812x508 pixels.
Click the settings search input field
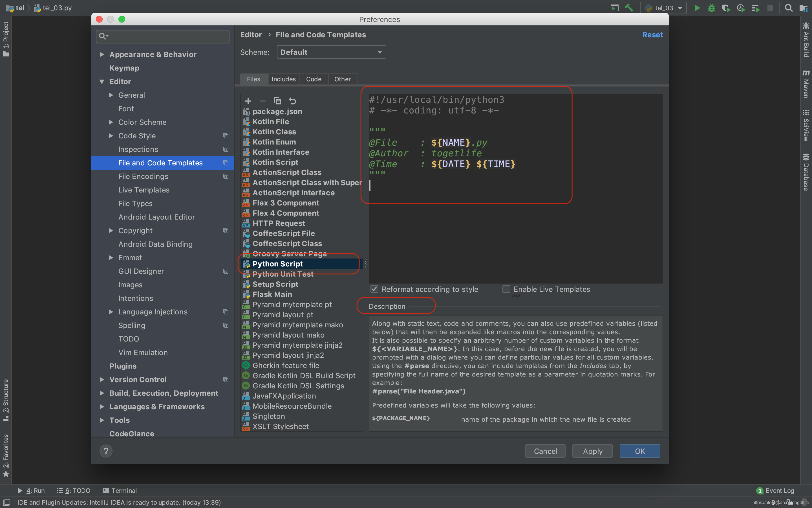pos(163,36)
